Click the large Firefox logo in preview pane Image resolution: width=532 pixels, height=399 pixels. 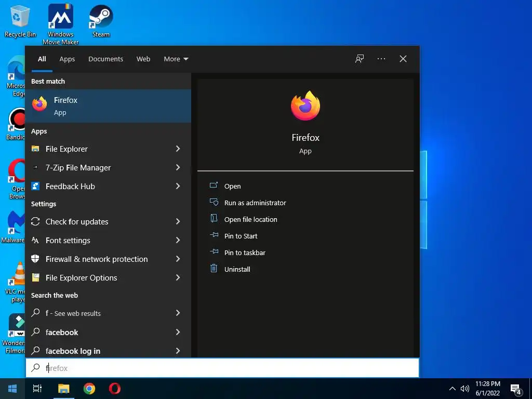pos(305,105)
